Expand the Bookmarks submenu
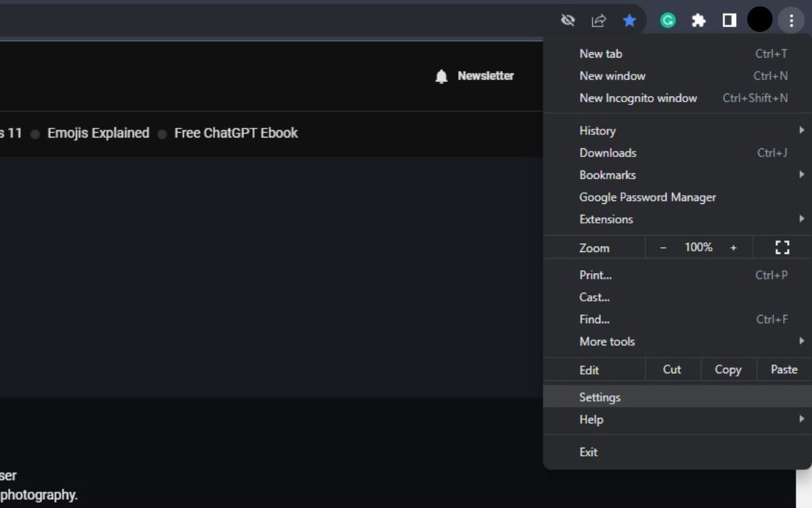812x508 pixels. tap(607, 175)
